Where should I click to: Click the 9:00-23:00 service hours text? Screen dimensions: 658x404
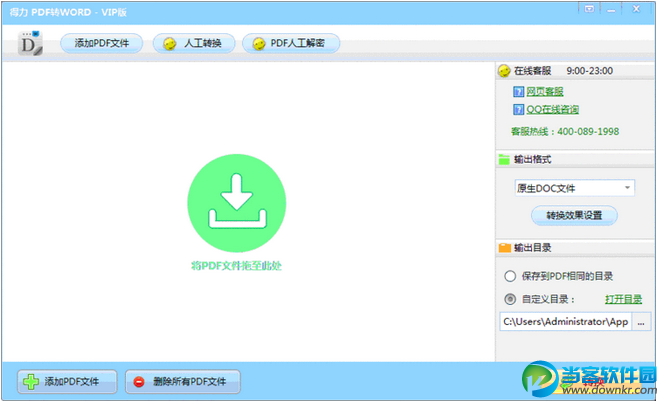590,71
